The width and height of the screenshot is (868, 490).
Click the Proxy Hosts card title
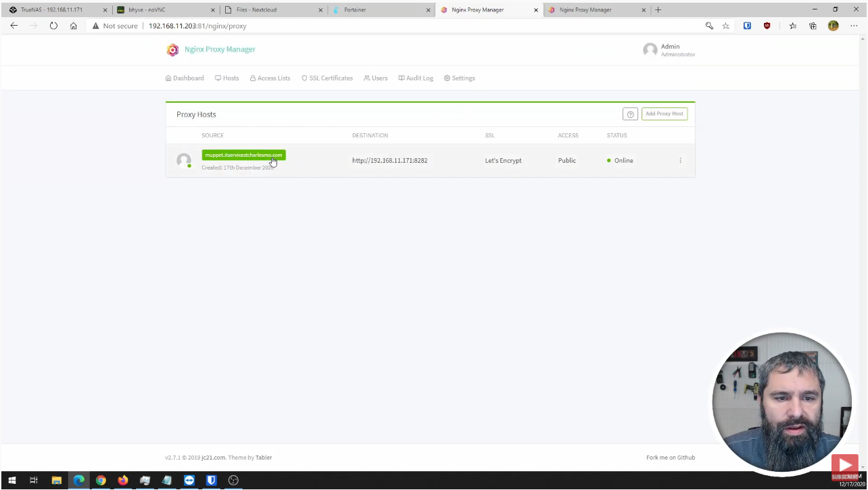click(x=196, y=114)
